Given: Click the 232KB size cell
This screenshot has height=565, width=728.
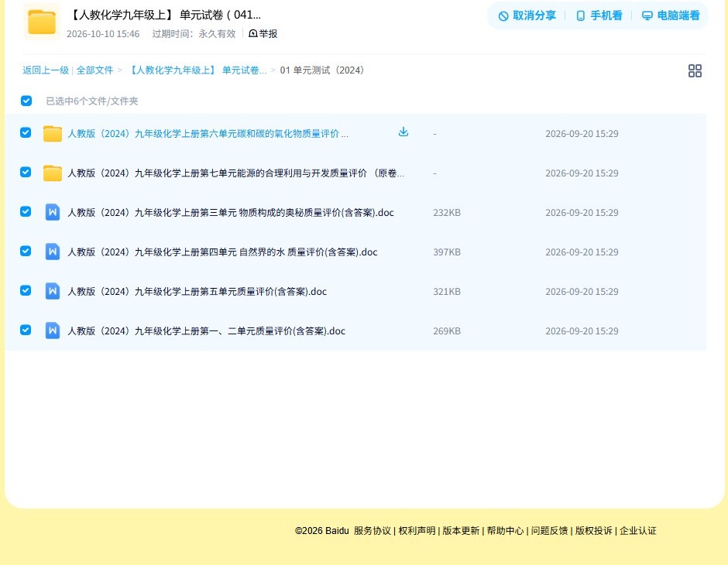Looking at the screenshot, I should (x=447, y=212).
